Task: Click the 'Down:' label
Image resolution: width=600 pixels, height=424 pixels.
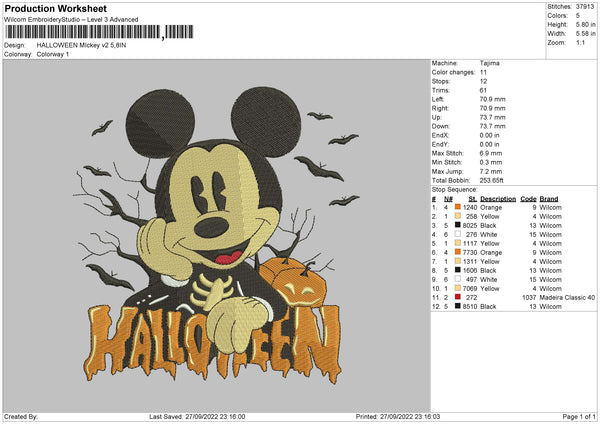Action: (x=440, y=126)
